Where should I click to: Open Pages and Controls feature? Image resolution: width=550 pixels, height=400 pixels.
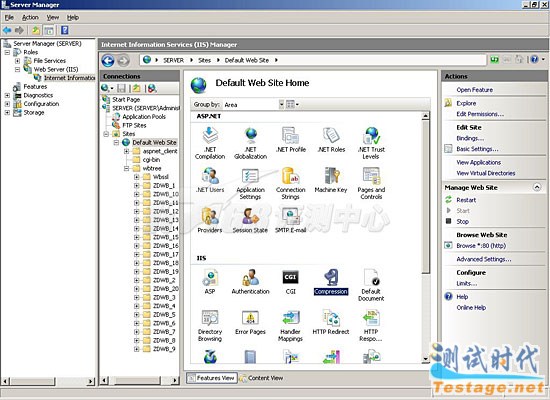click(x=371, y=184)
